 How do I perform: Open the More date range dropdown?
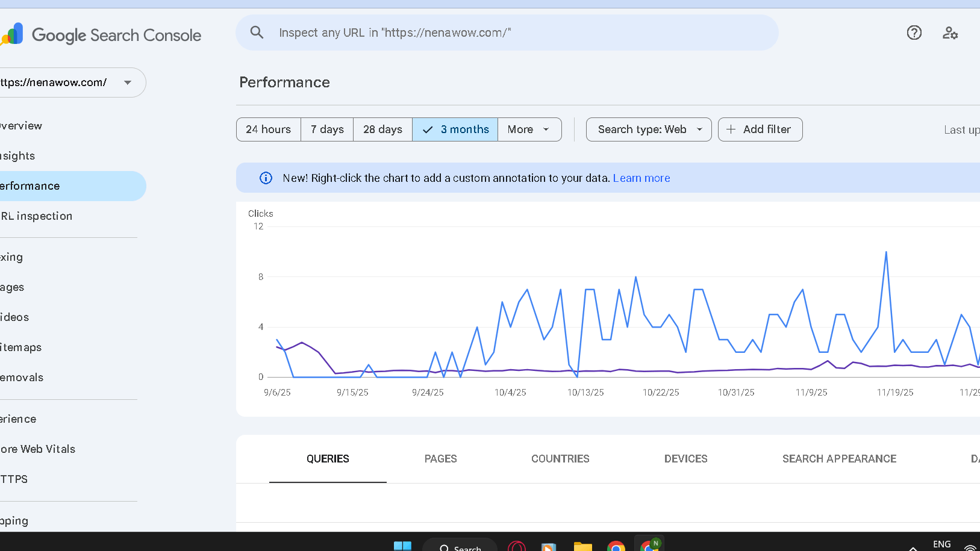[528, 129]
